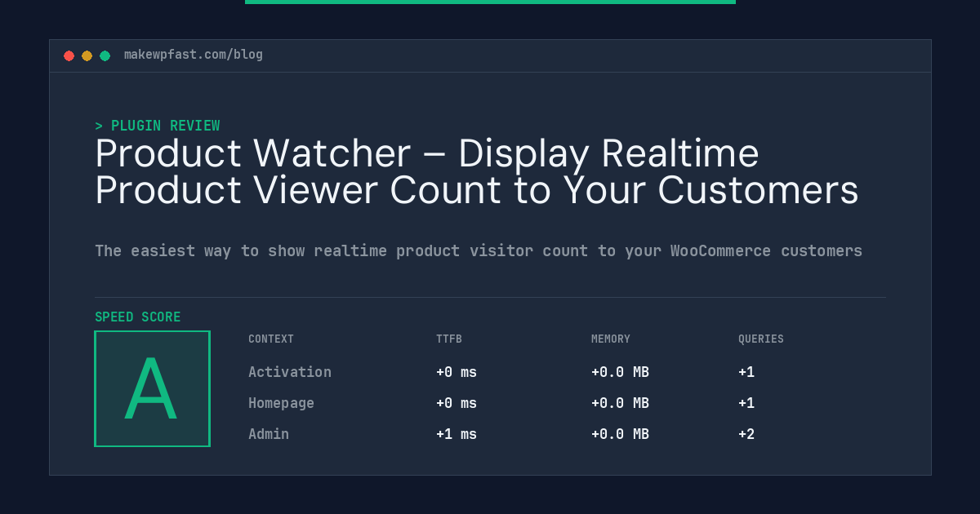Click the red window dot
Screen dimensions: 980x514
point(69,55)
